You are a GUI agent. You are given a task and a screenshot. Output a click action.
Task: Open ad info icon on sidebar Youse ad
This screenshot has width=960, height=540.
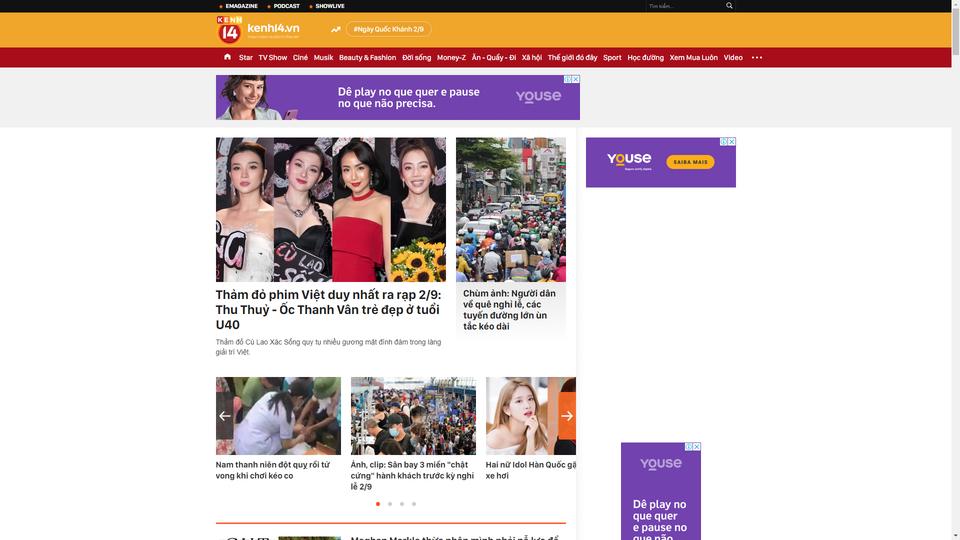pos(724,141)
